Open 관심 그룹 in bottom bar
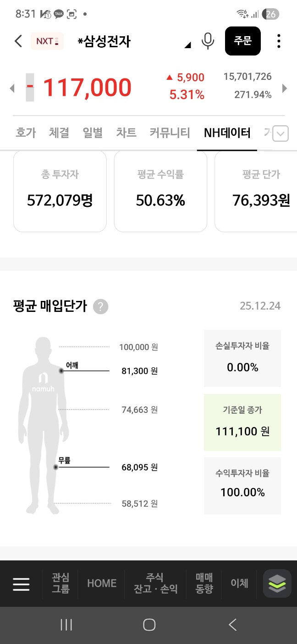Screen dimensions: 297x644 (x=60, y=583)
